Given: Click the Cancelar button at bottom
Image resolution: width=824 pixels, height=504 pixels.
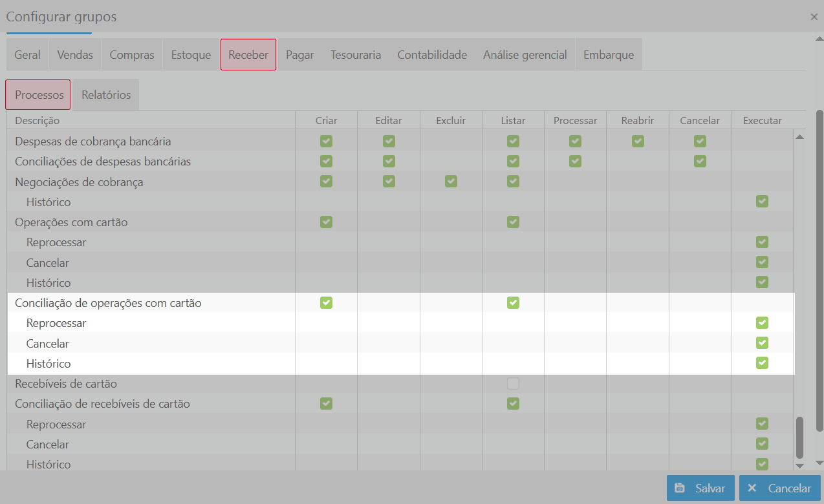Looking at the screenshot, I should pyautogui.click(x=779, y=488).
